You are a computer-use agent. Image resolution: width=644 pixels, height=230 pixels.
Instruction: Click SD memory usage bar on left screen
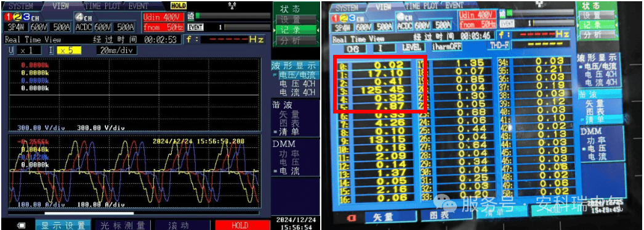tap(233, 16)
